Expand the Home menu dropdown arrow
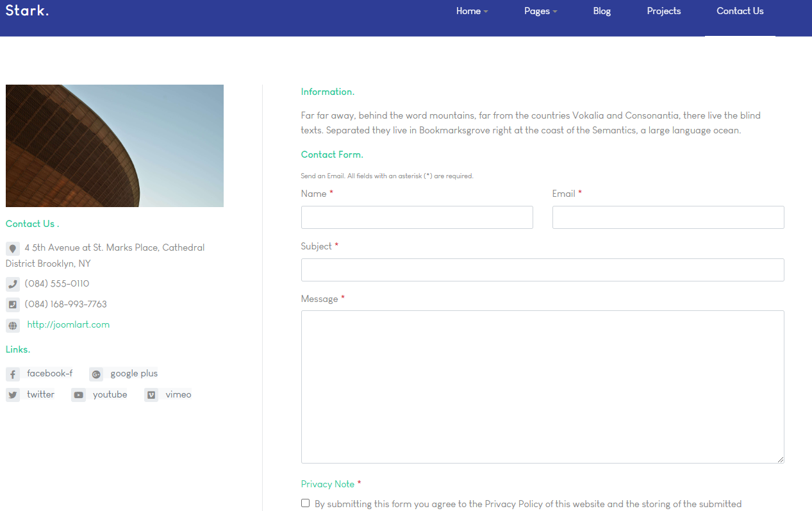812x511 pixels. coord(486,12)
